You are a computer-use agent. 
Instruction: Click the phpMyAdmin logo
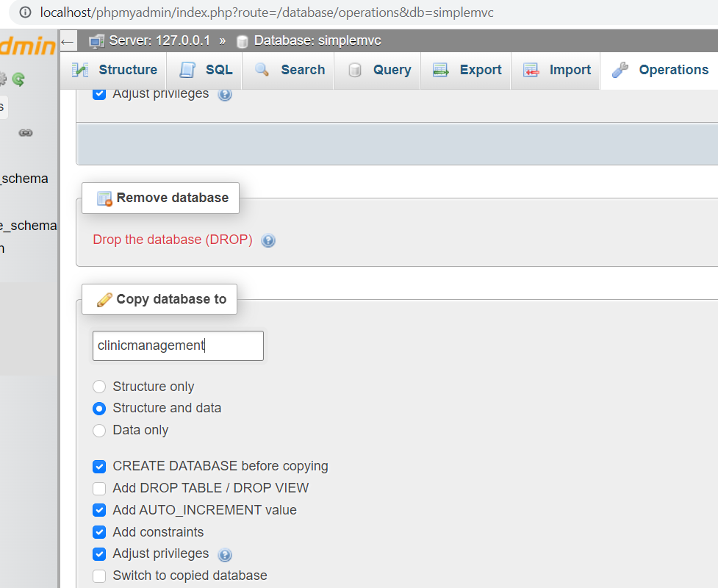tap(28, 47)
